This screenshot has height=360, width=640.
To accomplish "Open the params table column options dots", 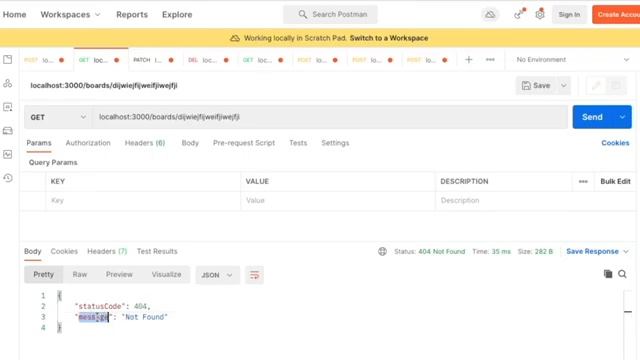I will pos(583,181).
